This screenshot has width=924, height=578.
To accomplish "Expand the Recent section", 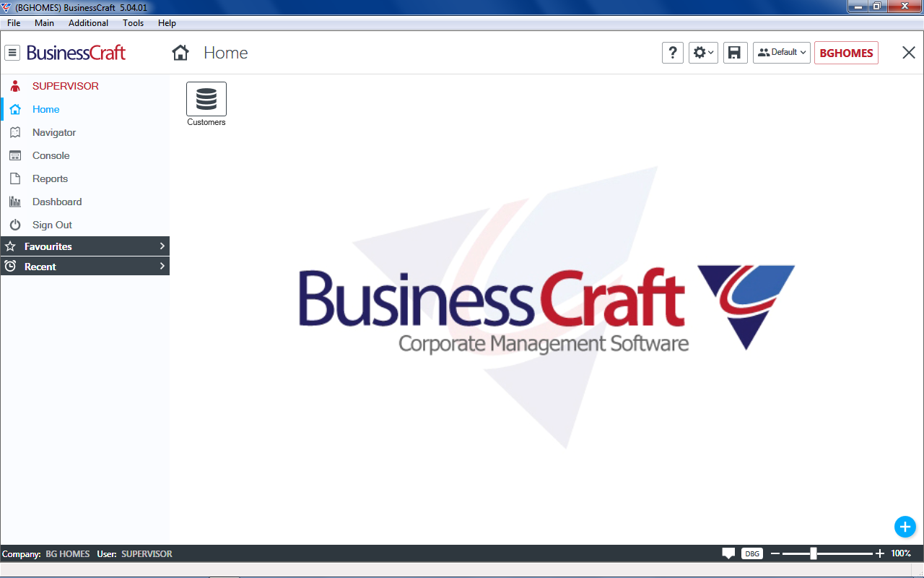I will (x=85, y=267).
